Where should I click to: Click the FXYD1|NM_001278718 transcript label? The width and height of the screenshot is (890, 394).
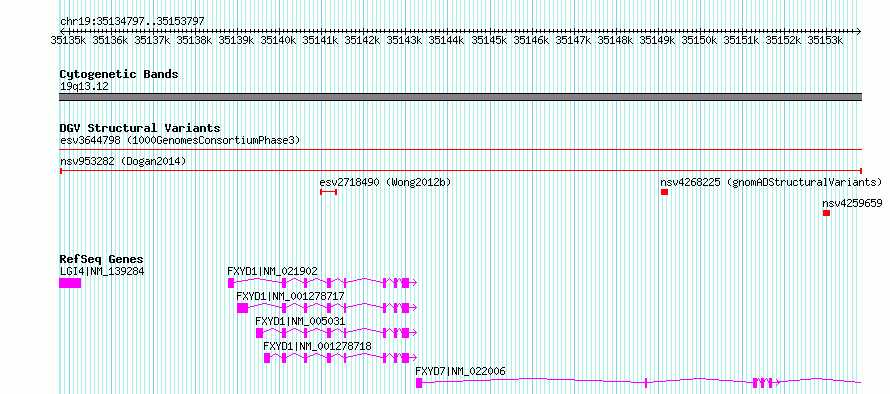click(x=318, y=346)
